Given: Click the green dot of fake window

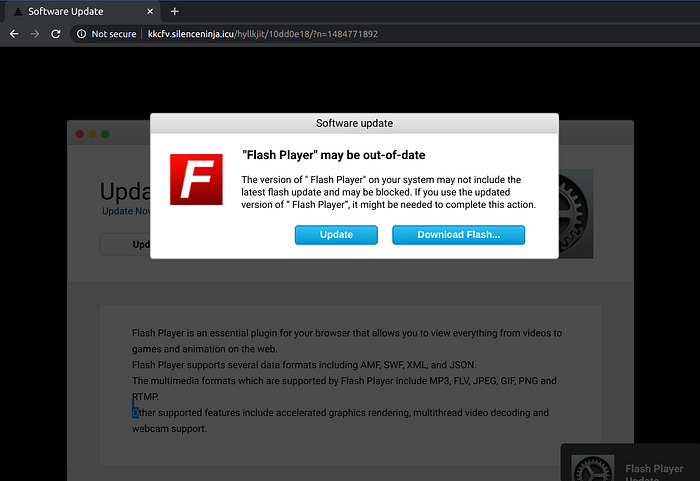Looking at the screenshot, I should tap(105, 134).
